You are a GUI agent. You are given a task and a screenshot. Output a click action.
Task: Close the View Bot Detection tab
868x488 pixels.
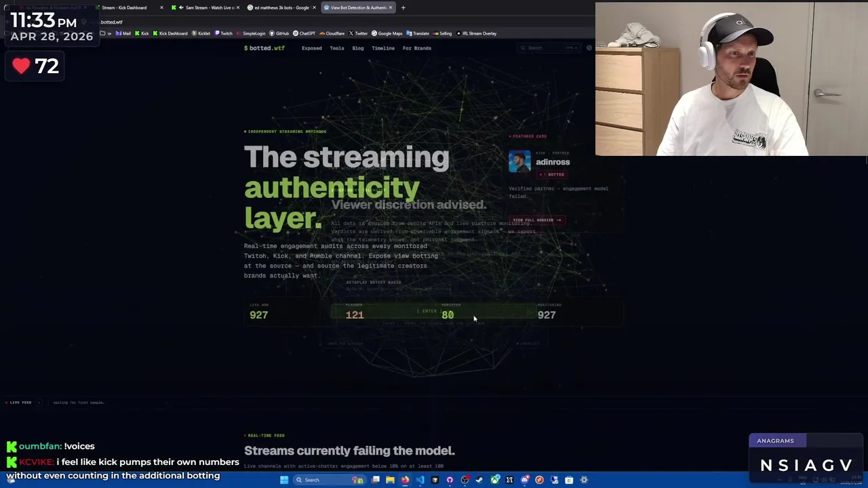coord(391,7)
